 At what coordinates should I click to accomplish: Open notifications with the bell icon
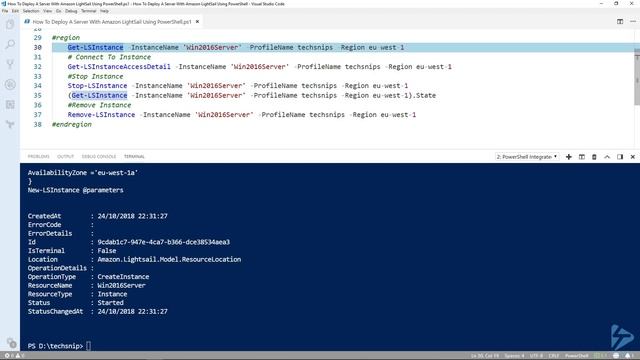click(x=628, y=356)
